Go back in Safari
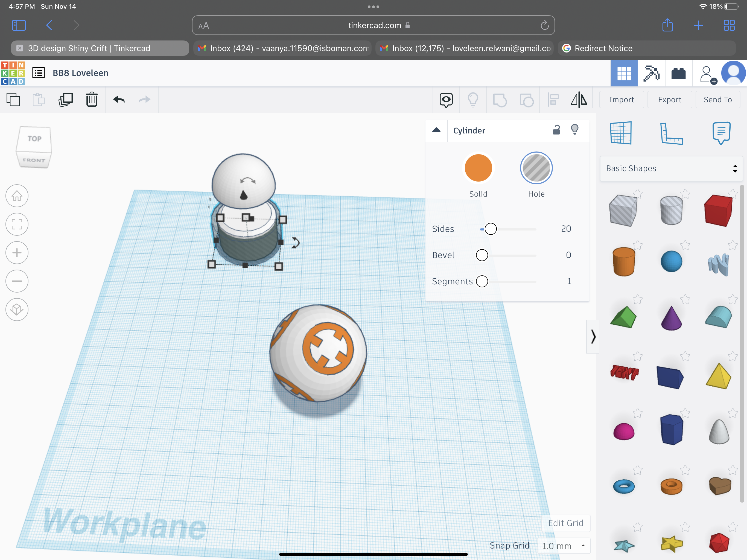The image size is (747, 560). [x=49, y=25]
